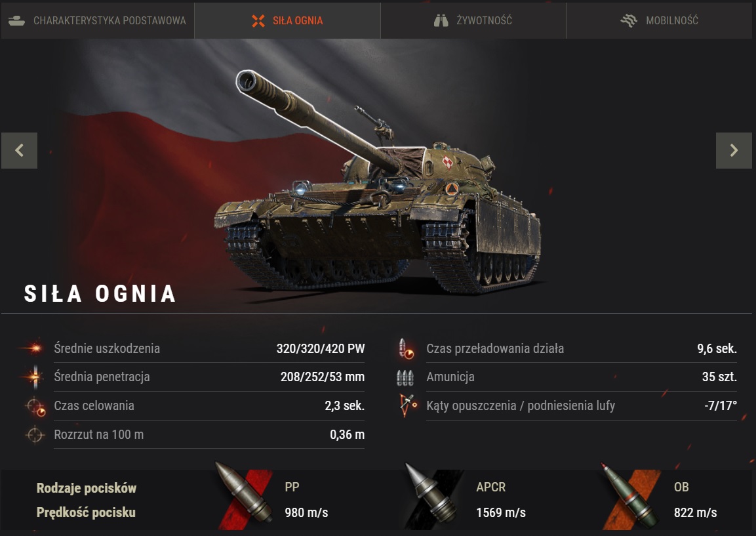The image size is (756, 536).
Task: Show the previous slide with left arrow
Action: pyautogui.click(x=19, y=150)
